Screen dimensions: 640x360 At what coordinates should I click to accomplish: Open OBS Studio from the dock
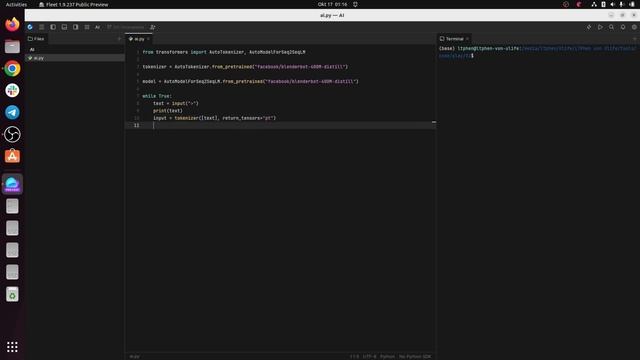click(12, 134)
